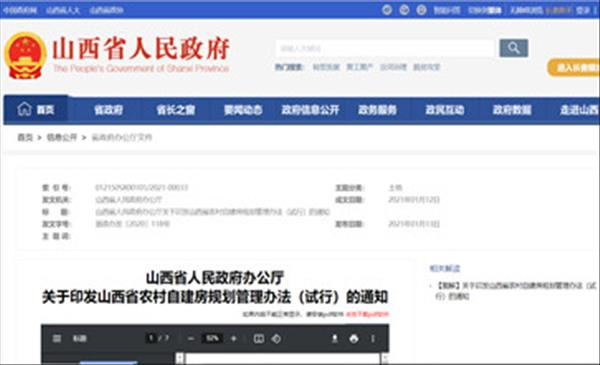
Task: Open the PDF viewer sidebar menu icon
Action: 57,338
